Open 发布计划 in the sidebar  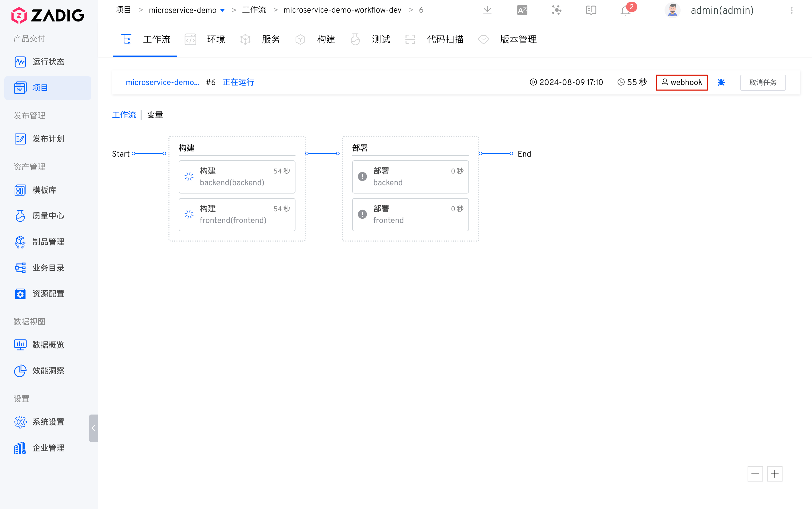[x=48, y=139]
